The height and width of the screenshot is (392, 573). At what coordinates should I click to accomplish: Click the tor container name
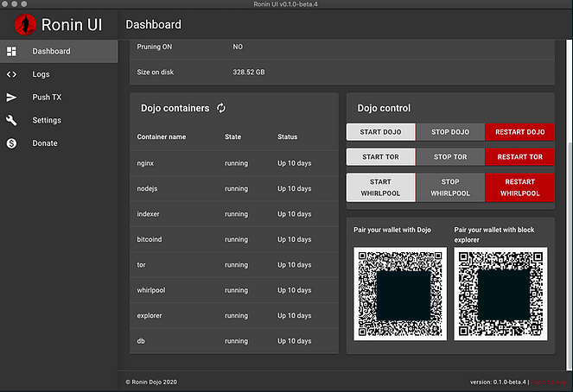[x=141, y=264]
